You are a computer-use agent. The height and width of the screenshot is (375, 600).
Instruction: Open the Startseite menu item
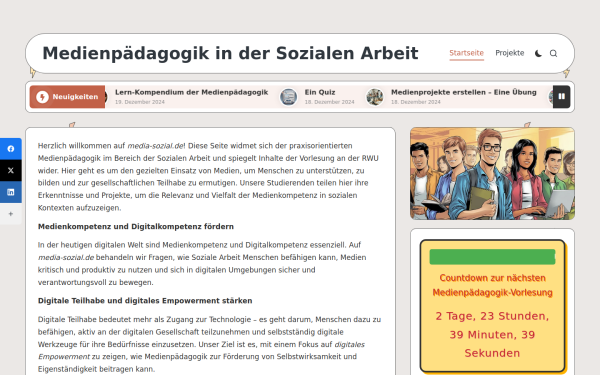(466, 53)
